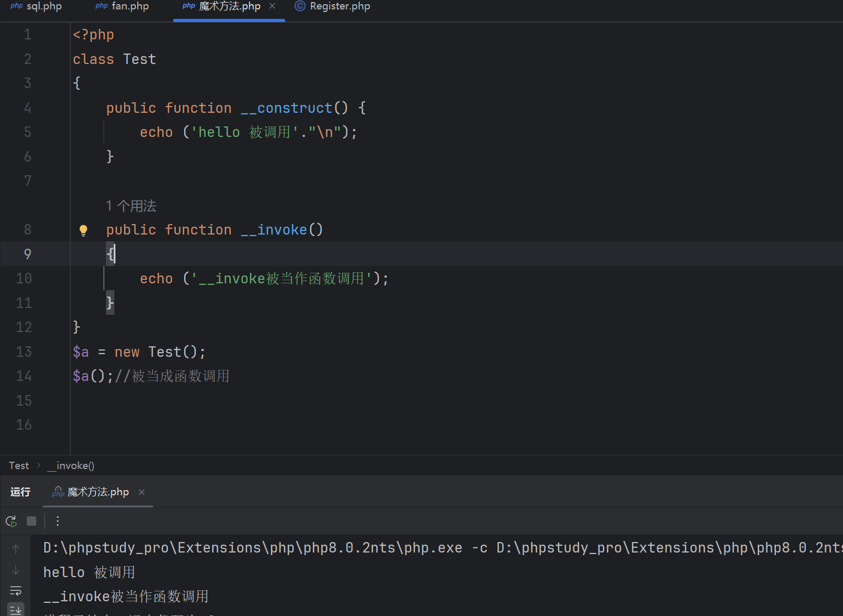The width and height of the screenshot is (843, 616).
Task: Click the '$a = new Test();' line
Action: click(x=139, y=352)
